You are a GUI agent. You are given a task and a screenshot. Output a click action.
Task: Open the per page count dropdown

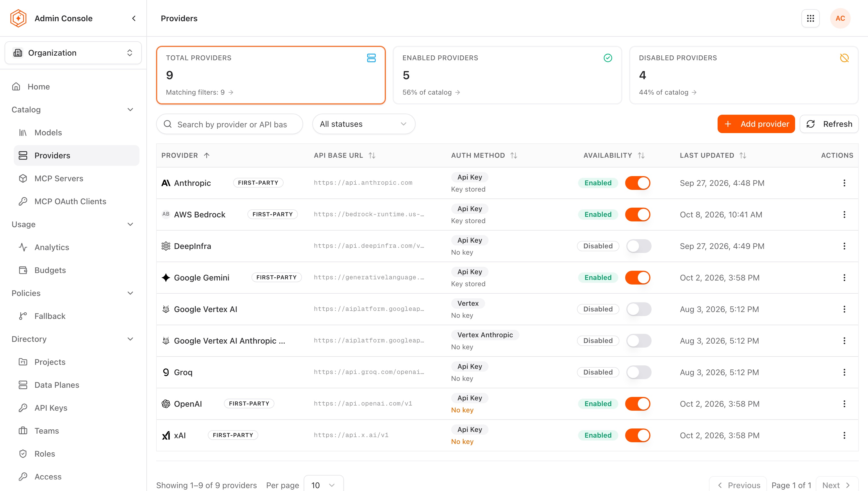click(x=323, y=485)
